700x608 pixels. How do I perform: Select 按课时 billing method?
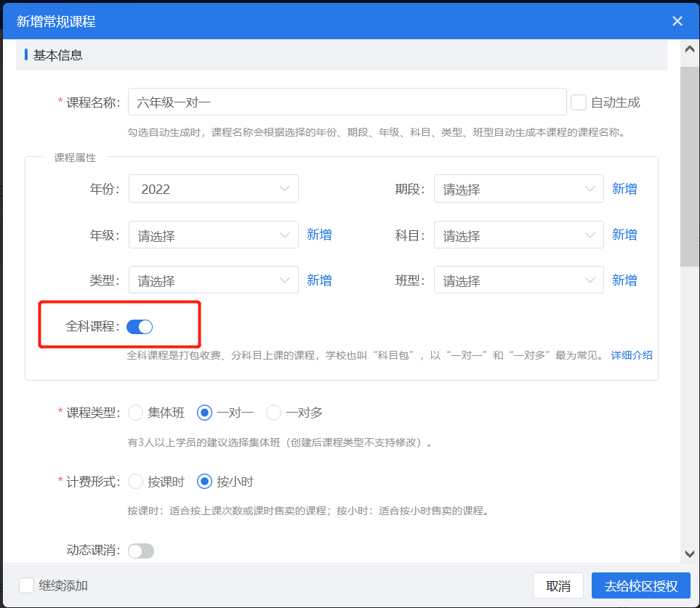pos(135,481)
